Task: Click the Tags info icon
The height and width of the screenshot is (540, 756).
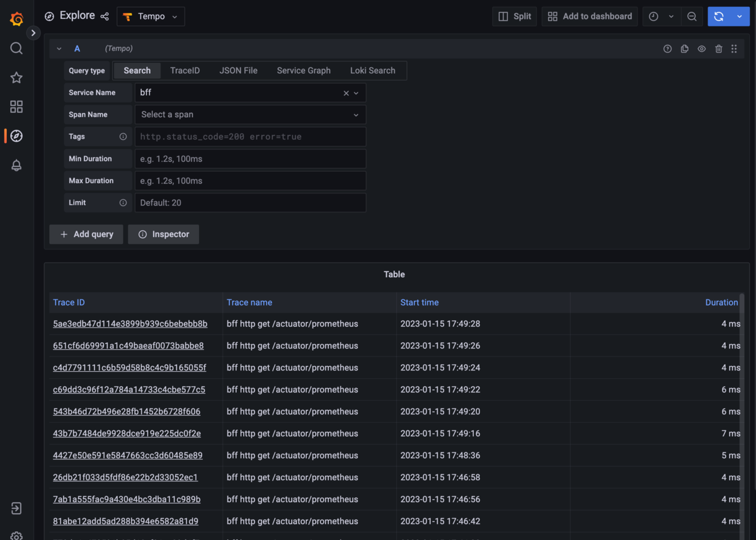Action: point(123,137)
